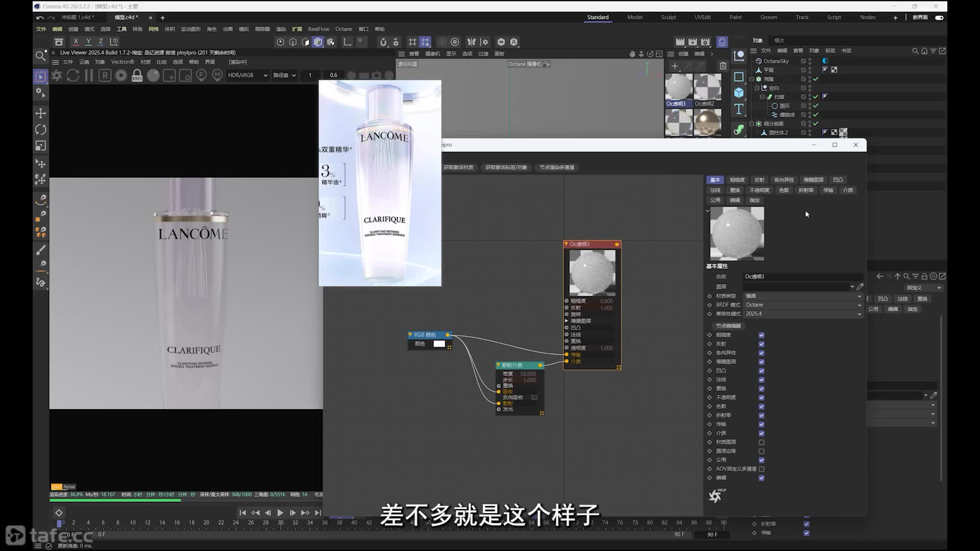Open Octane render settings gear icon
Screen dimensions: 980x551
click(x=121, y=76)
